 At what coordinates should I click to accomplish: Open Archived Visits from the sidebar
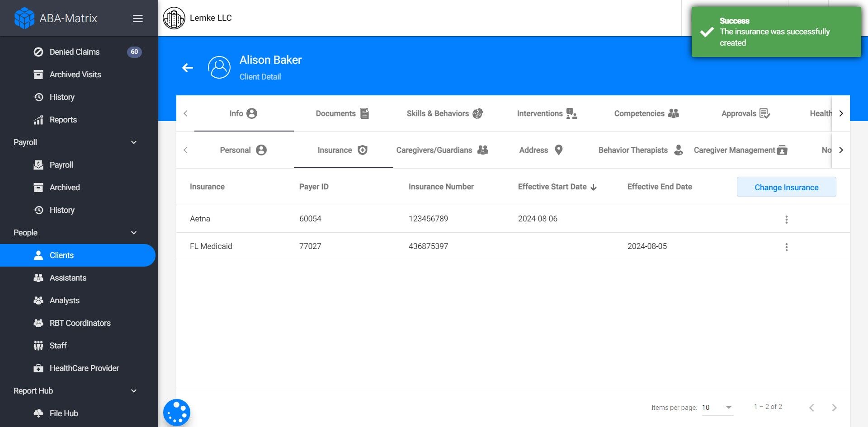pos(75,75)
